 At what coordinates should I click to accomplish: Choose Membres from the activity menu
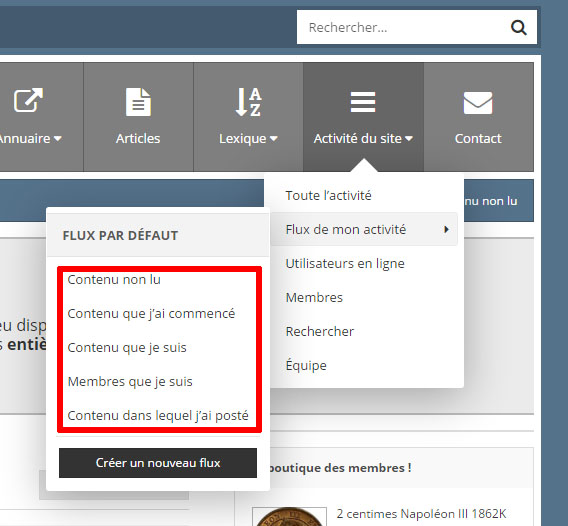[314, 297]
